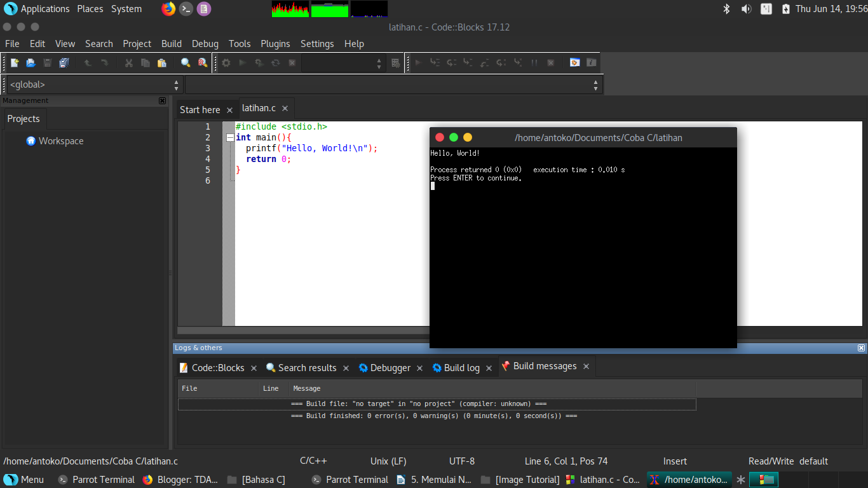Paste from clipboard using toolbar icon
868x488 pixels.
pyautogui.click(x=162, y=62)
